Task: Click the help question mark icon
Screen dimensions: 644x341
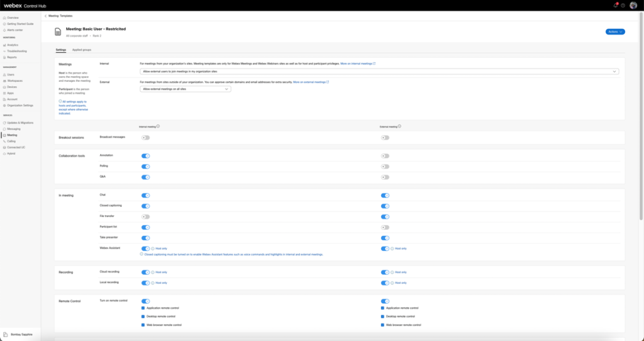Action: (623, 5)
